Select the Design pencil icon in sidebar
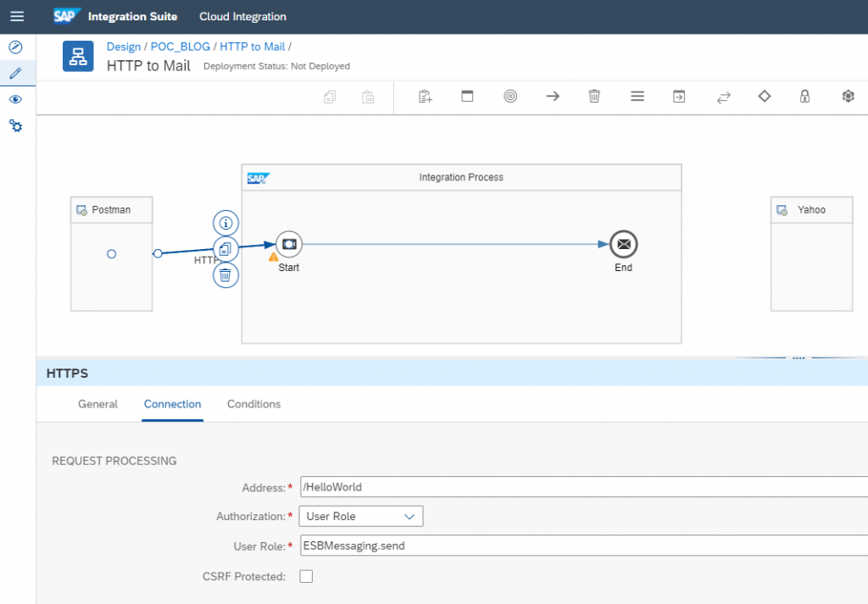This screenshot has width=868, height=604. pyautogui.click(x=16, y=73)
